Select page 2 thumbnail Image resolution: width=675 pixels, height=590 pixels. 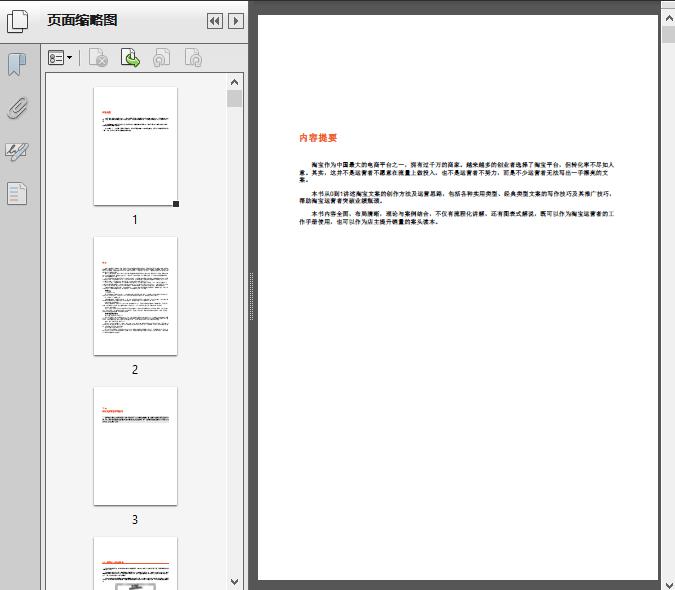click(x=135, y=296)
